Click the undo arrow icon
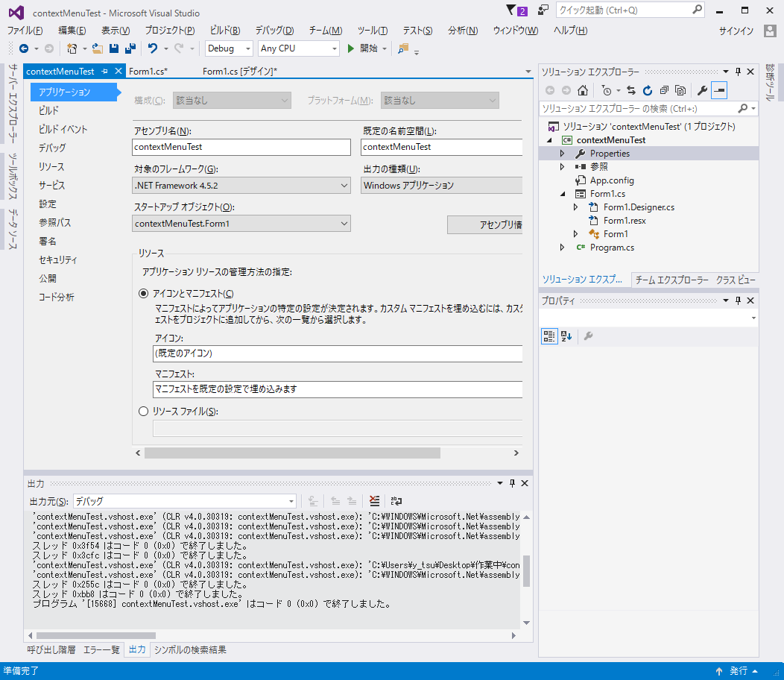784x680 pixels. (x=153, y=48)
